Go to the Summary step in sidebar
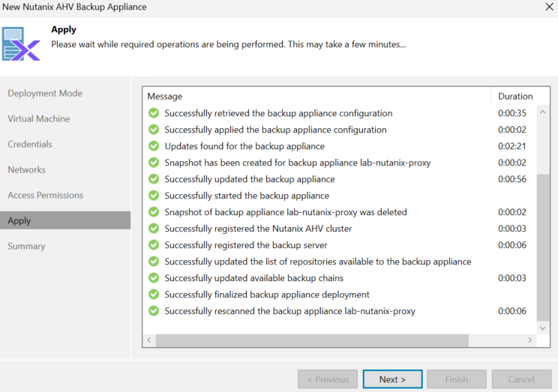Image resolution: width=558 pixels, height=392 pixels. click(26, 246)
